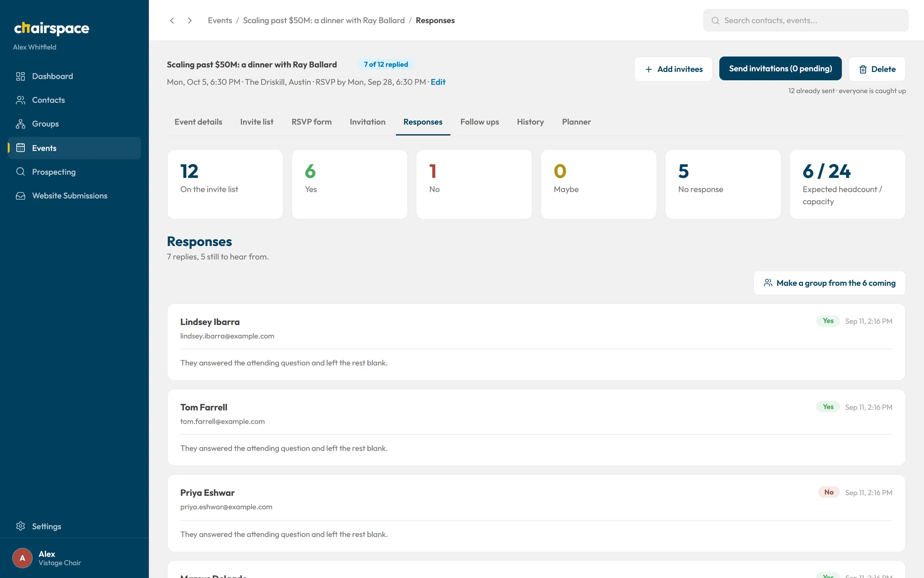Click the Alex avatar circle
The image size is (924, 578).
click(22, 558)
